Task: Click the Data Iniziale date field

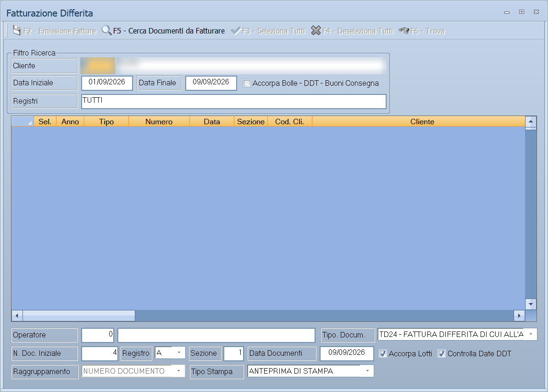Action: tap(107, 83)
